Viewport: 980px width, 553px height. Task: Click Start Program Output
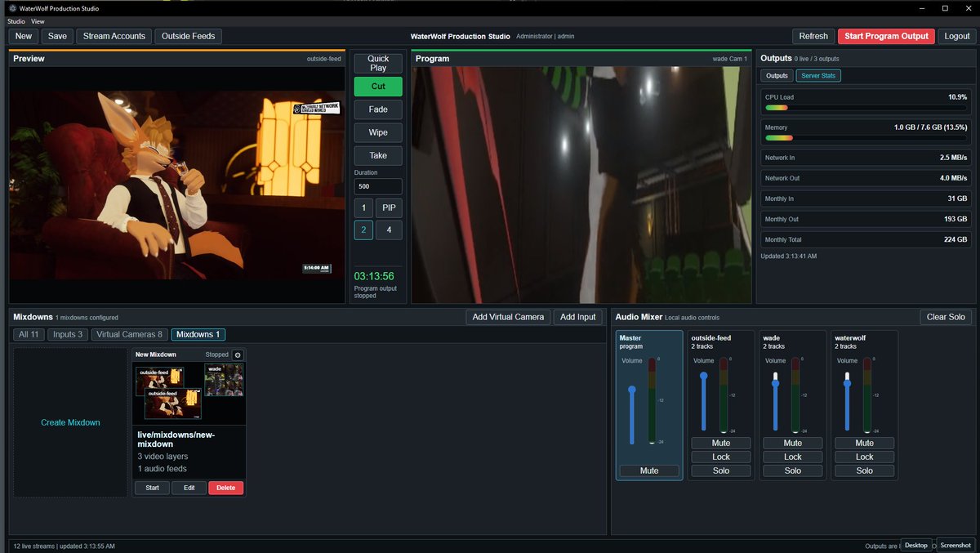(886, 36)
